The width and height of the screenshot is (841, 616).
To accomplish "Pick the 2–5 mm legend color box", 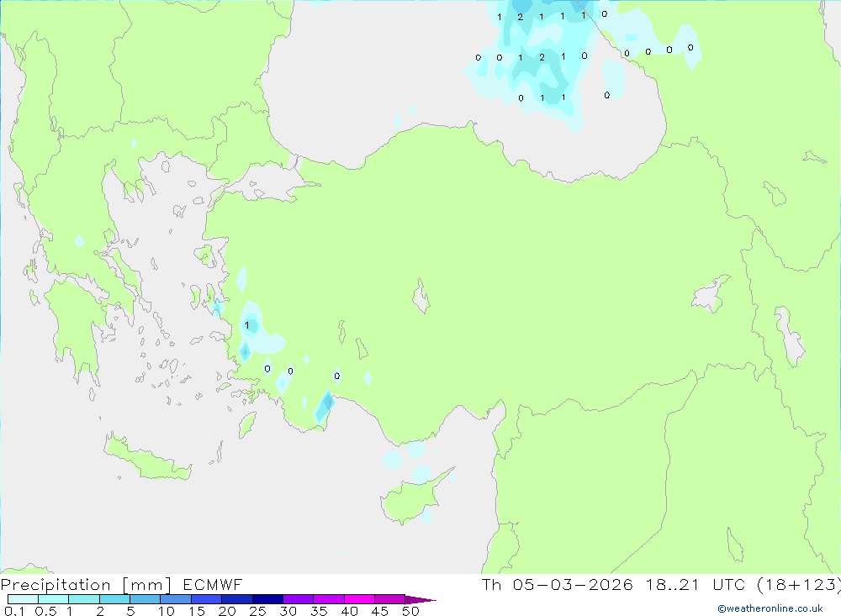I will point(114,599).
